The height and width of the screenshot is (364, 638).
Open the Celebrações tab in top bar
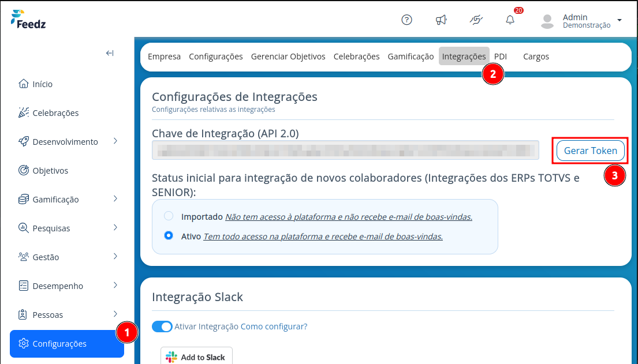[356, 57]
